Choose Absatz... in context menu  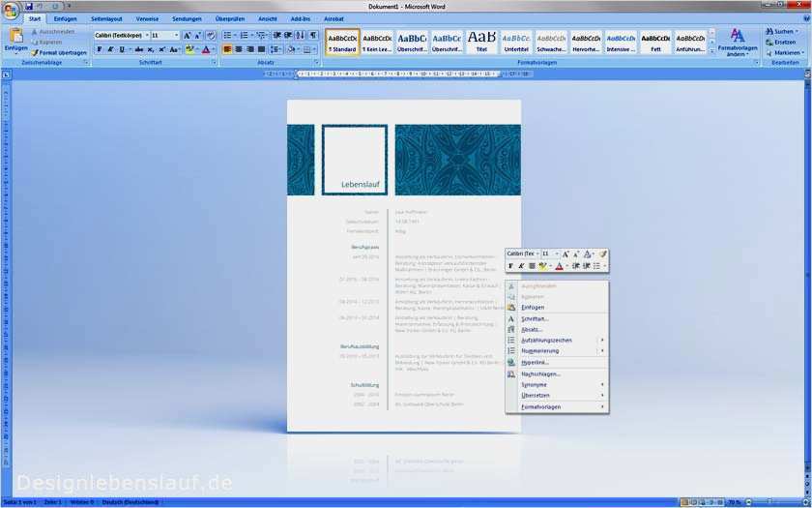tap(557, 329)
